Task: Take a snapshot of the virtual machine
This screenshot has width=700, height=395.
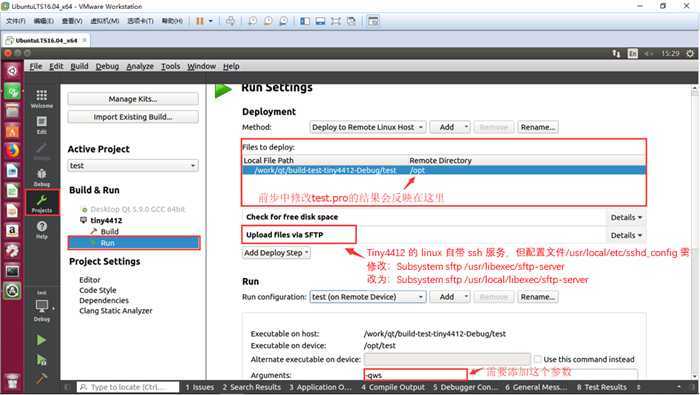Action: point(252,21)
